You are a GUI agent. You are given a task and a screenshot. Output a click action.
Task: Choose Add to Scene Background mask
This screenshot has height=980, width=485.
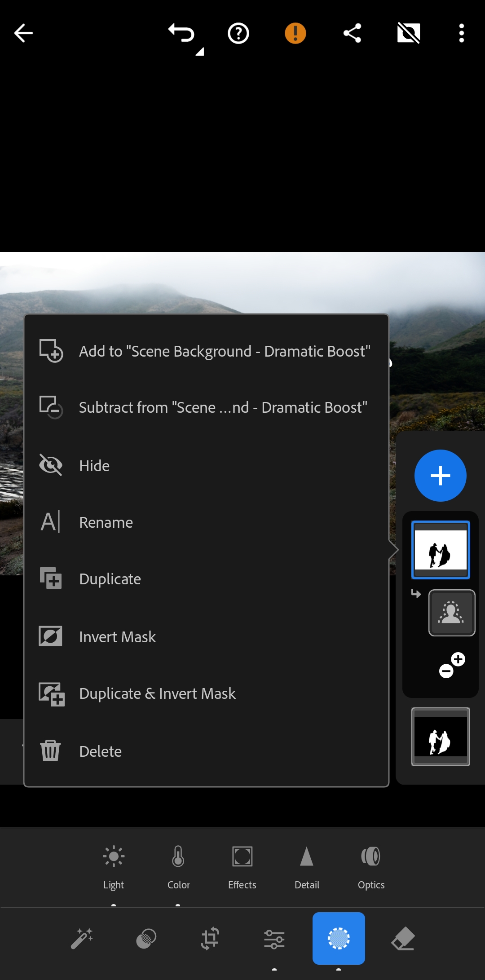click(x=225, y=351)
